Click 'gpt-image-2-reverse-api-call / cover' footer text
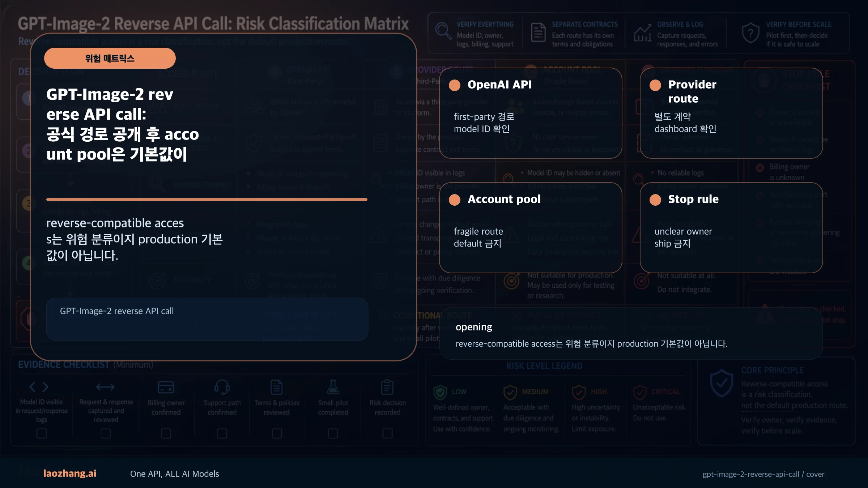 (763, 474)
